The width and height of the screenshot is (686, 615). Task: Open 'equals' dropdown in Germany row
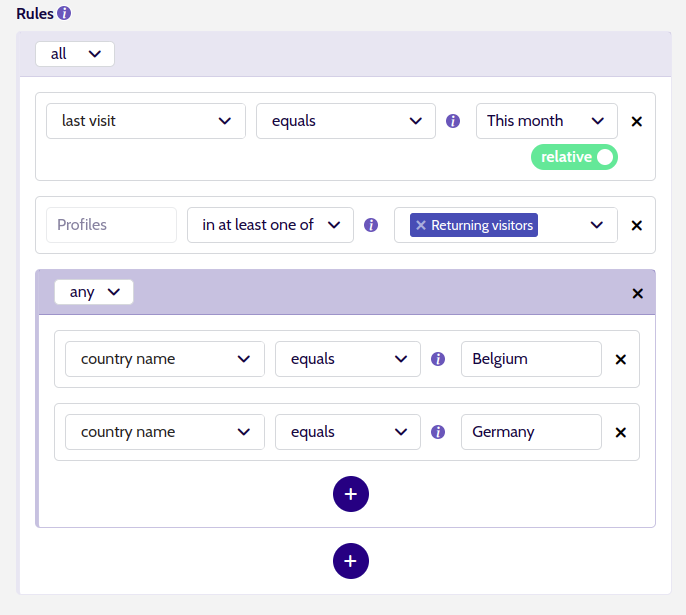(x=348, y=432)
